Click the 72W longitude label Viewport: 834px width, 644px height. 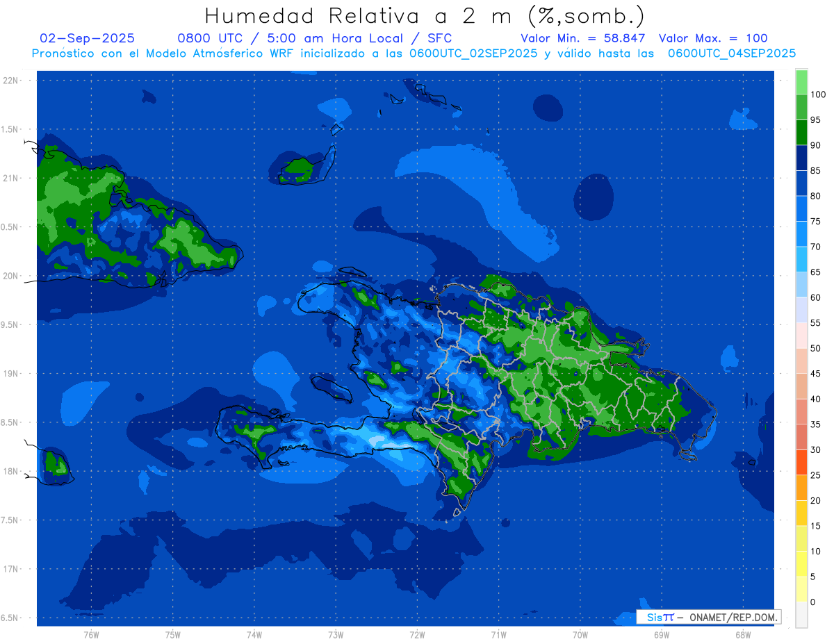[417, 634]
